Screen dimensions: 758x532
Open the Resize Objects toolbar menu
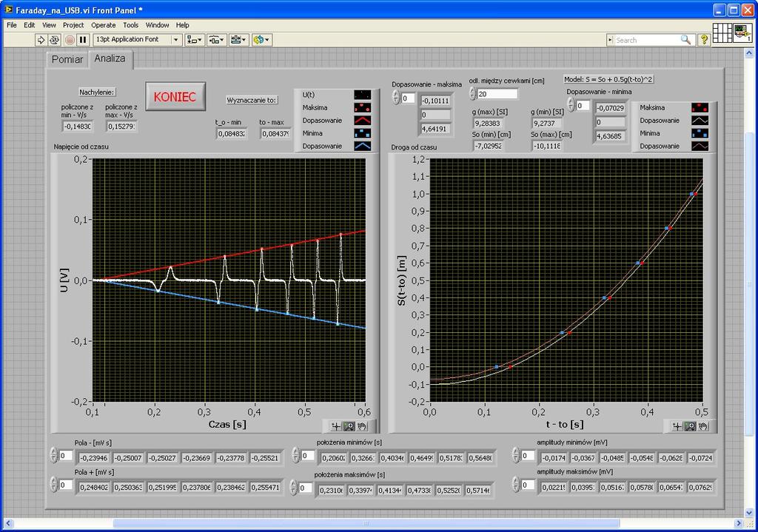tap(238, 40)
